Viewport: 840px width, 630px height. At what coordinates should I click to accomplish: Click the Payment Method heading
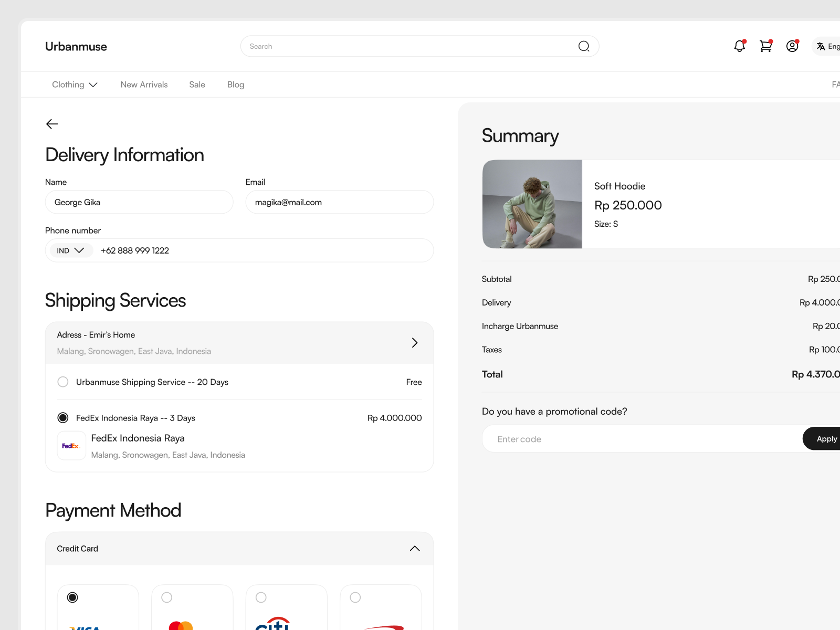point(113,510)
